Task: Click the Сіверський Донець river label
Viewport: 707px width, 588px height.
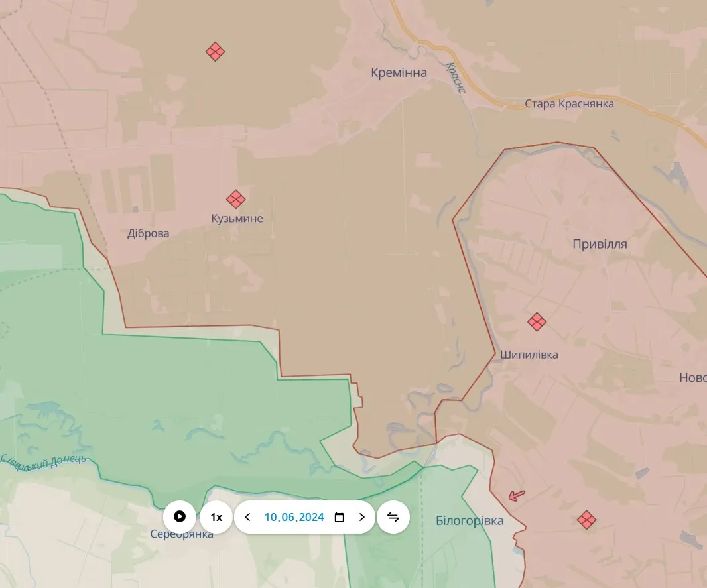Action: 42,458
